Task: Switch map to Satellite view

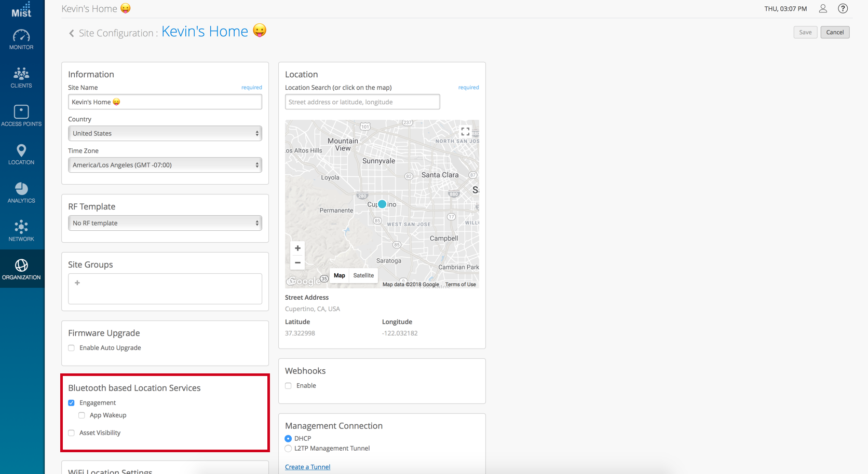Action: 363,275
